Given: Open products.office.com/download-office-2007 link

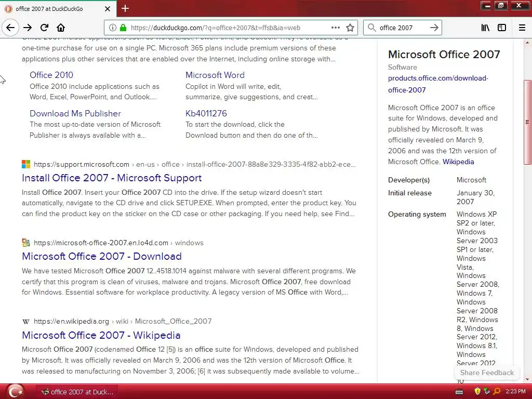Looking at the screenshot, I should click(x=438, y=84).
